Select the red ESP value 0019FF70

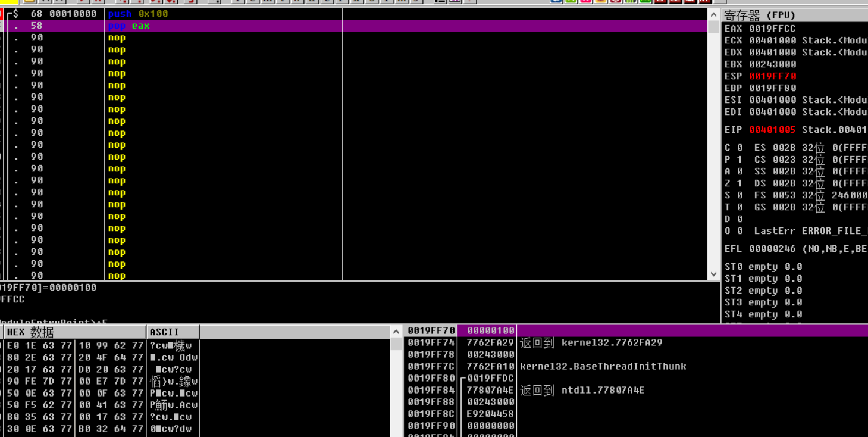[x=772, y=76]
